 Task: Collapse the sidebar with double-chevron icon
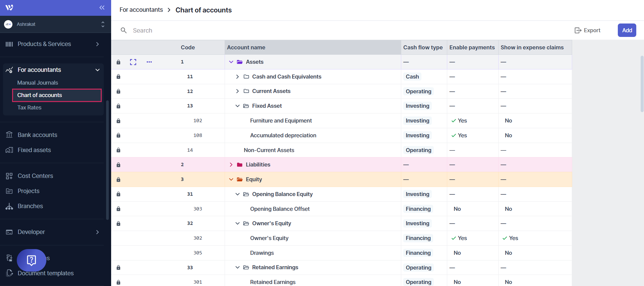(x=102, y=7)
